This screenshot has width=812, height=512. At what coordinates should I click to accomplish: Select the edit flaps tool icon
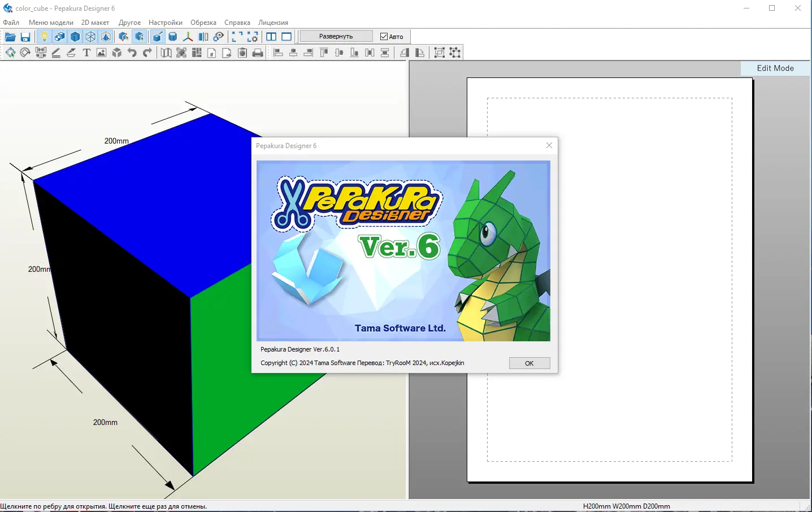pos(71,53)
